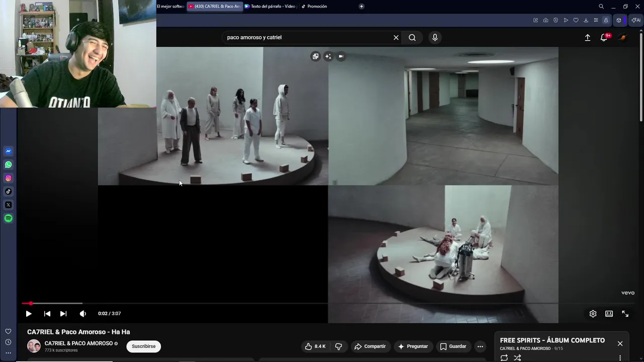Click the YouTube search magnifier button
Image resolution: width=644 pixels, height=362 pixels.
click(x=412, y=37)
